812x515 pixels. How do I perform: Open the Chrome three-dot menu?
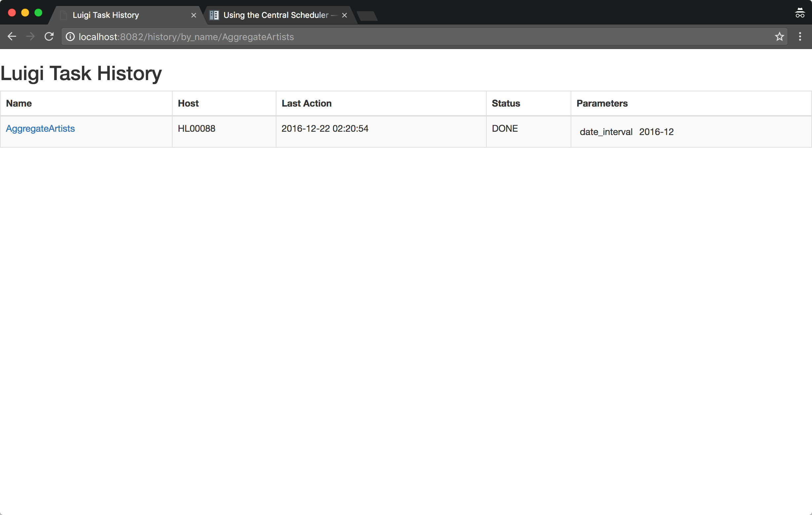(799, 36)
